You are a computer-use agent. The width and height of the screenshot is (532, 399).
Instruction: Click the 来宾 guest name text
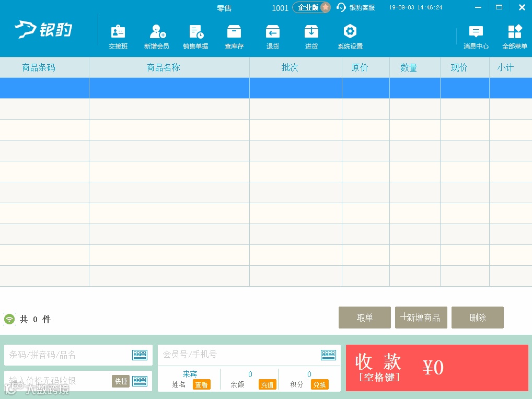(190, 374)
